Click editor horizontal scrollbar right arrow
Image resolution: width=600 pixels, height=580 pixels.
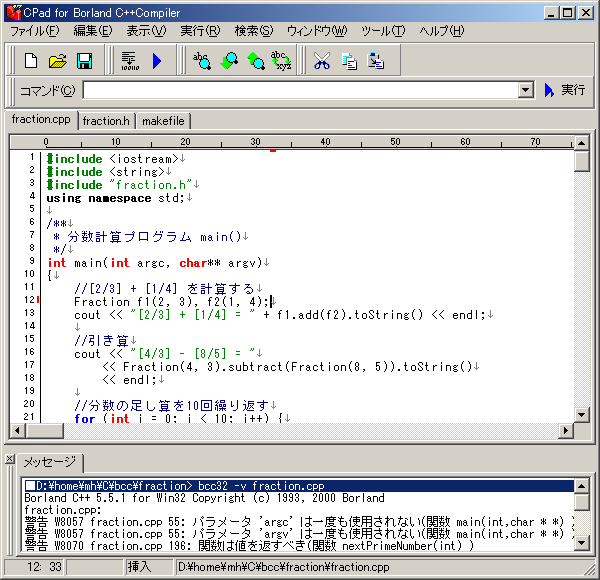(566, 431)
